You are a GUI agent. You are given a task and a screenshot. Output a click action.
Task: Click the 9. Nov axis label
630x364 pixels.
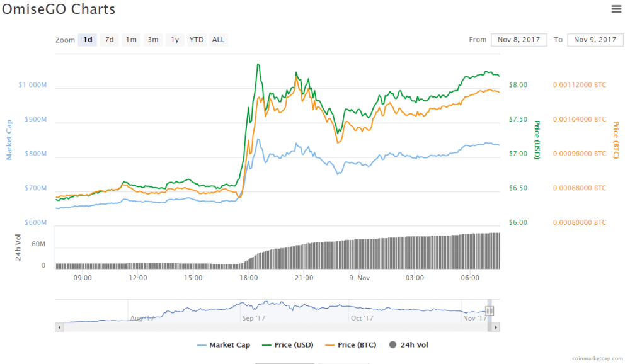359,278
